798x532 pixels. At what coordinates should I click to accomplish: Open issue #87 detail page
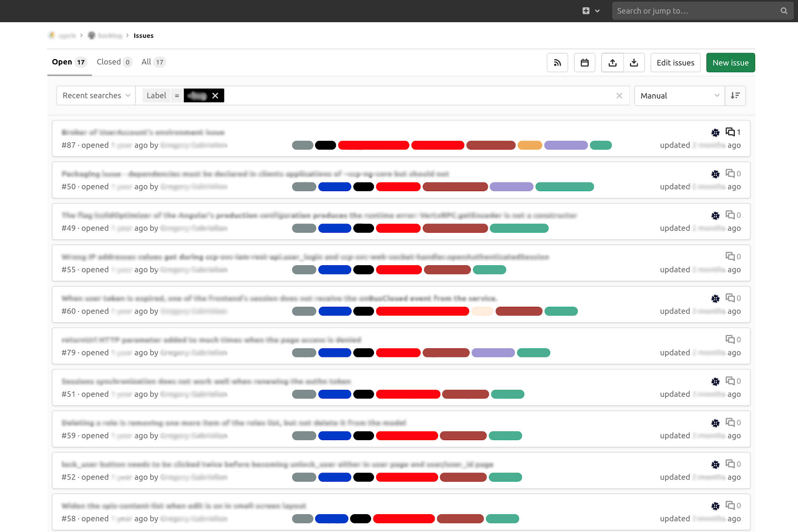[x=143, y=133]
